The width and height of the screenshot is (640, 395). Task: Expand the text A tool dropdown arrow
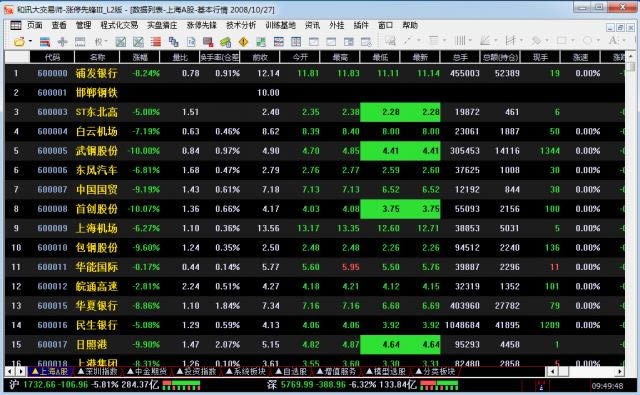pyautogui.click(x=625, y=41)
